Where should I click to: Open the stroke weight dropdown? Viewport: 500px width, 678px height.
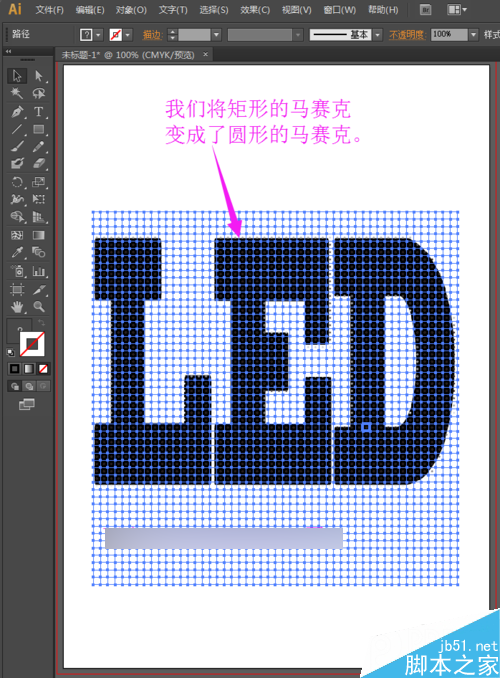[216, 35]
